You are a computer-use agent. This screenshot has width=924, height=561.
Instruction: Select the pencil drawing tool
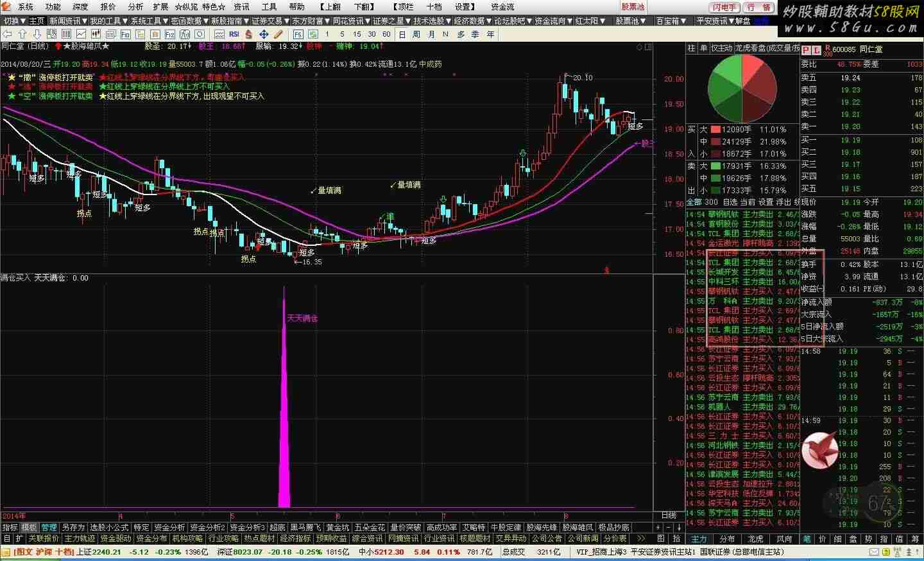[278, 34]
